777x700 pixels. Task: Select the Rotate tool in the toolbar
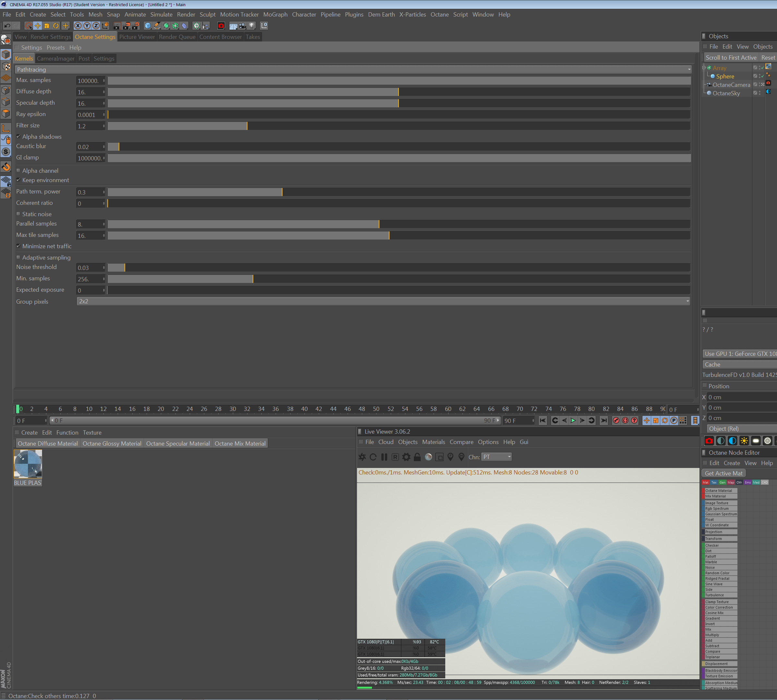click(x=56, y=26)
